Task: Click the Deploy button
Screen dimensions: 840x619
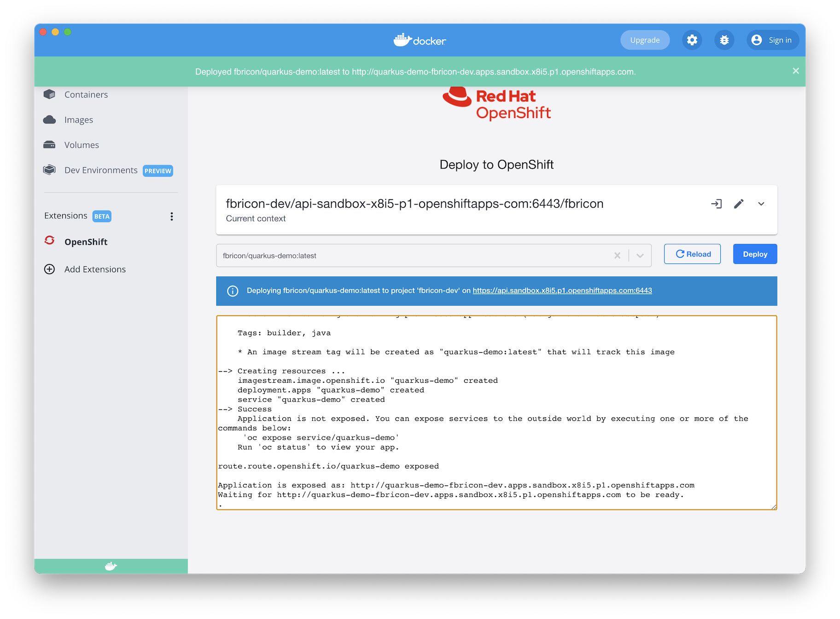Action: (x=755, y=254)
